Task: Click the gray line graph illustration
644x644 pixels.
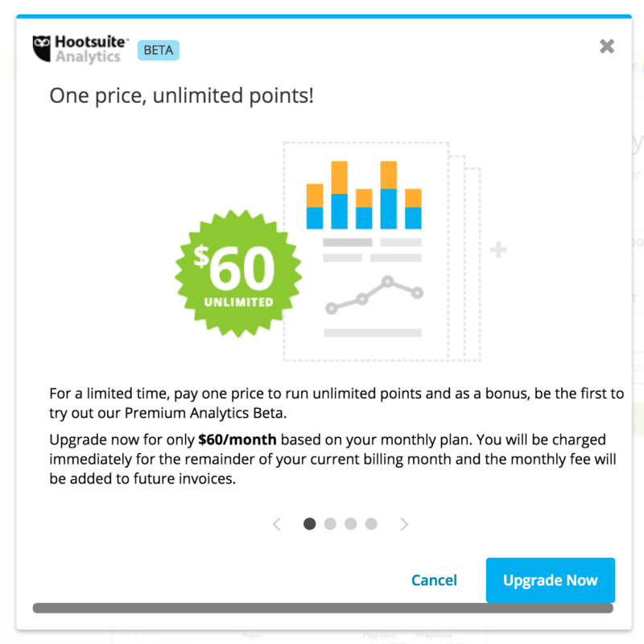Action: [x=373, y=295]
